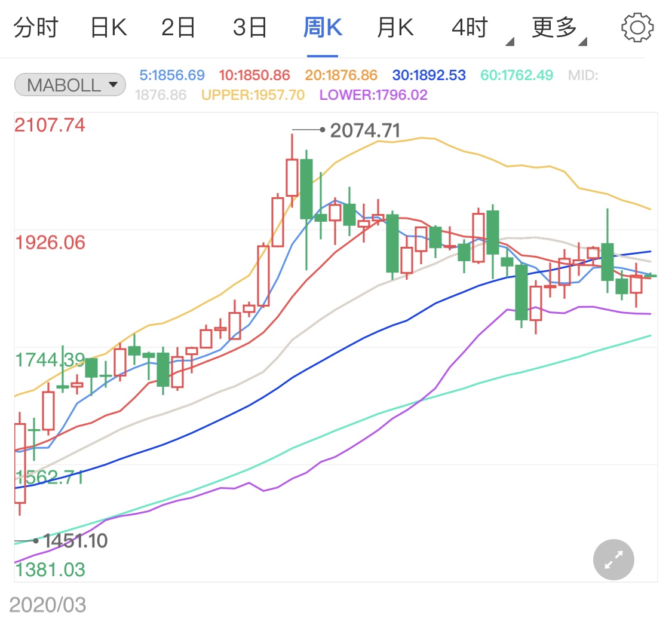Screen dimensions: 672x618
Task: Click the high price marker 2074.71
Action: [365, 130]
